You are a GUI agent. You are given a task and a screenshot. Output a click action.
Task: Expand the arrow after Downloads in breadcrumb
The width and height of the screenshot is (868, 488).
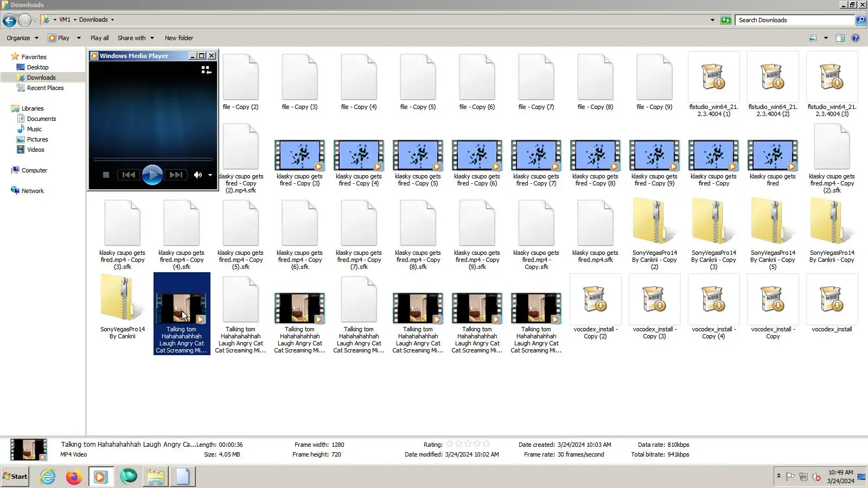pyautogui.click(x=112, y=20)
